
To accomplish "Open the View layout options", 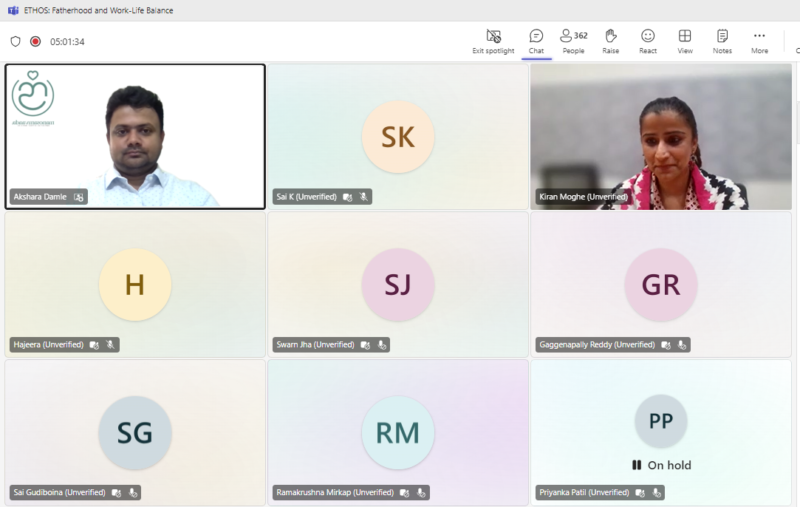I will (685, 41).
